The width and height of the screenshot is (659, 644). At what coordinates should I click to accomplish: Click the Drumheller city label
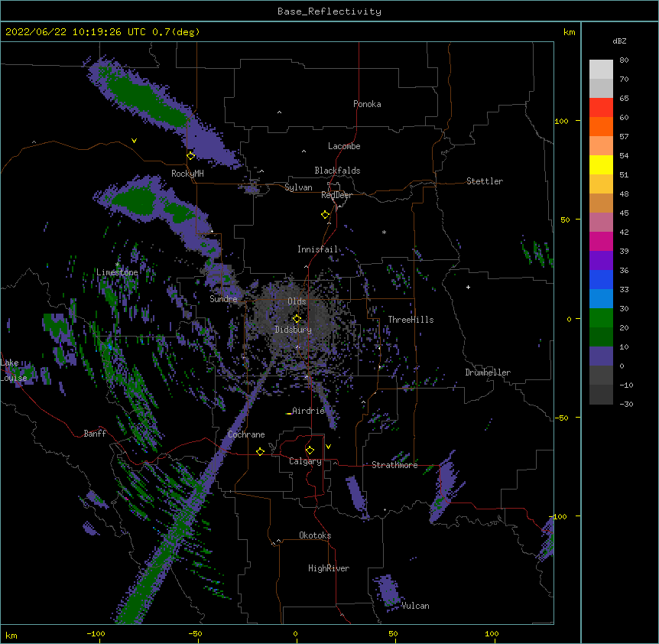click(488, 372)
